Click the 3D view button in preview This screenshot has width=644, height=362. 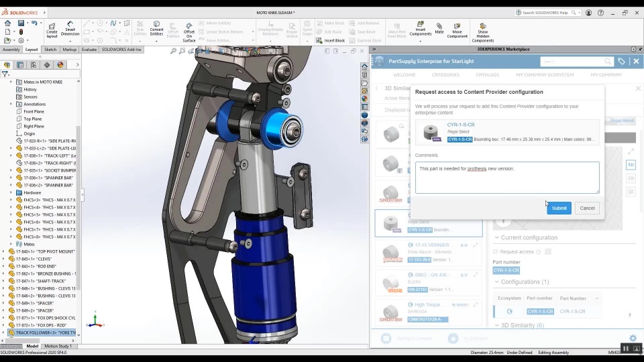[631, 165]
